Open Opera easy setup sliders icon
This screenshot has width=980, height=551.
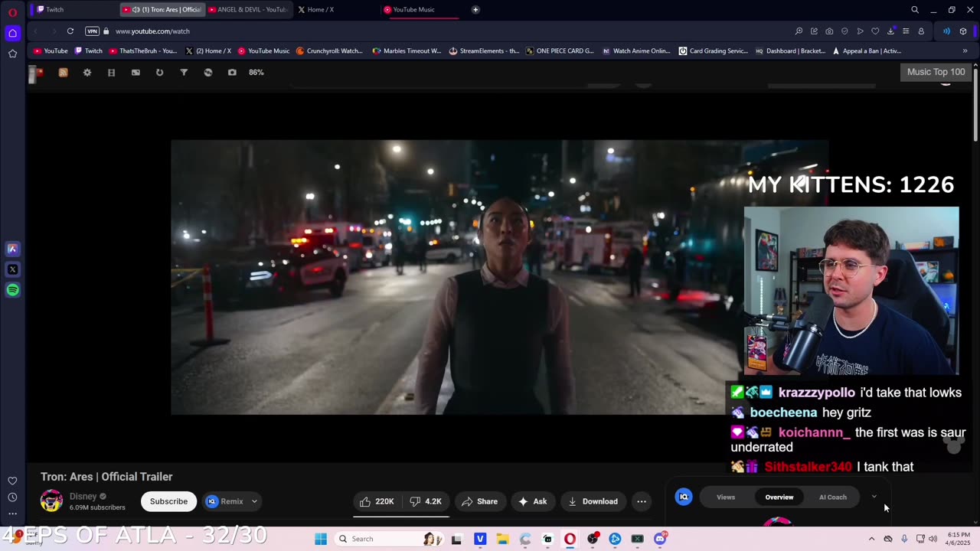click(x=906, y=31)
